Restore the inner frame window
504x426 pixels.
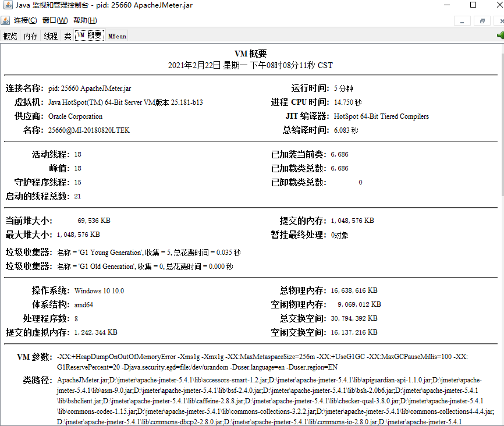click(x=482, y=21)
